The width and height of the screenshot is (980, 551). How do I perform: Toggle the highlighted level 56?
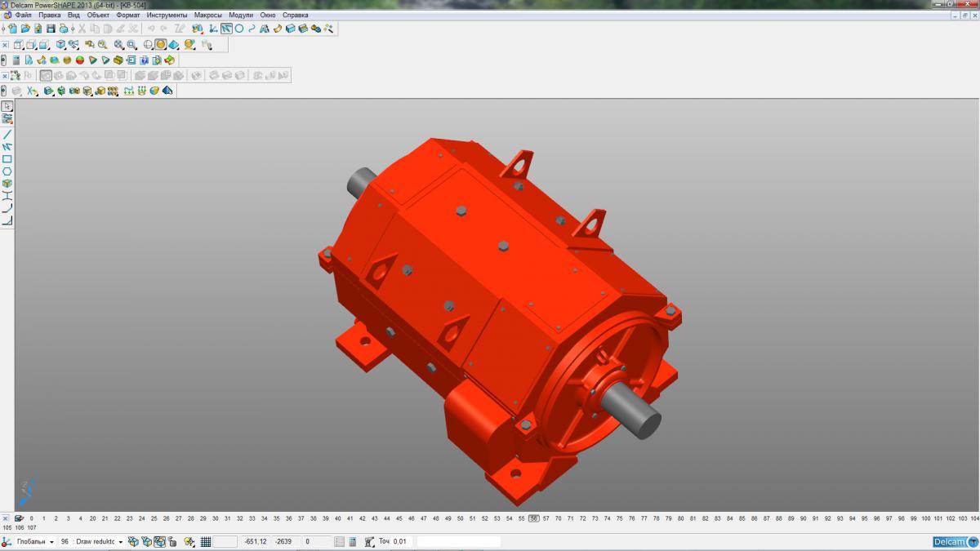pyautogui.click(x=534, y=518)
